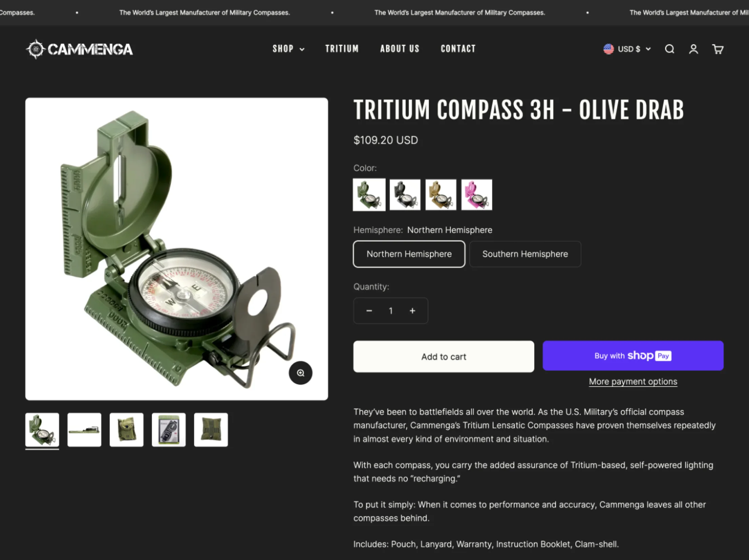
Task: Show the side-view compass thumbnail
Action: tap(84, 430)
